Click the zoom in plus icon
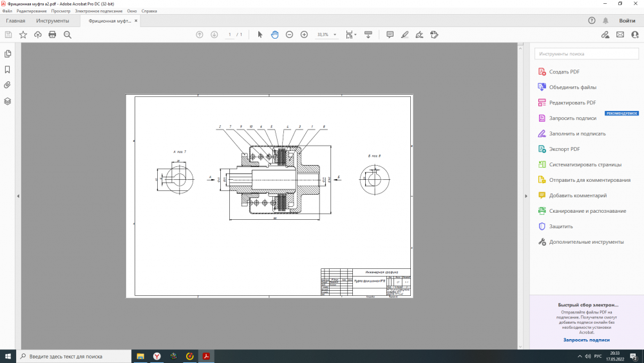 [304, 34]
